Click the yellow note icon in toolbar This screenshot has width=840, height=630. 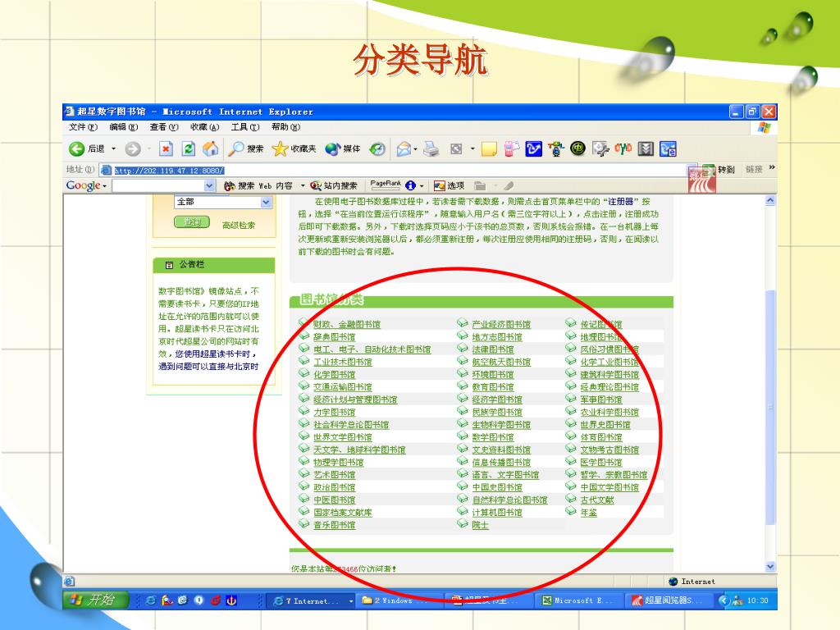(489, 149)
